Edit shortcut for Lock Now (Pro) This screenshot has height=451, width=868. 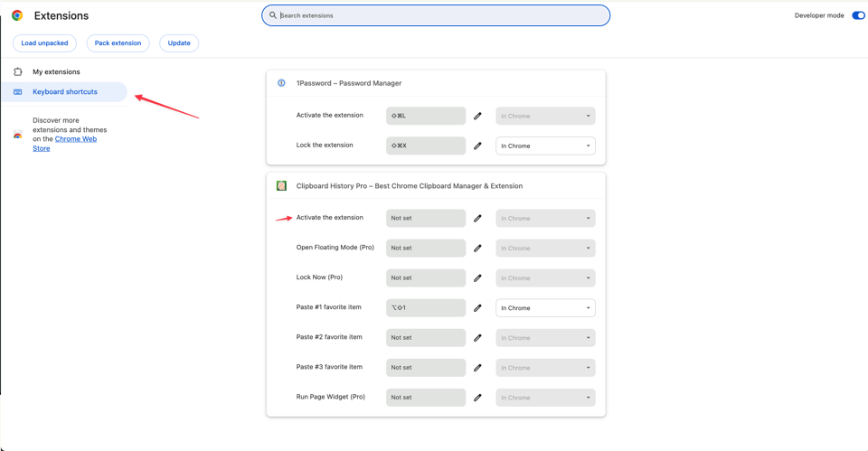point(477,278)
